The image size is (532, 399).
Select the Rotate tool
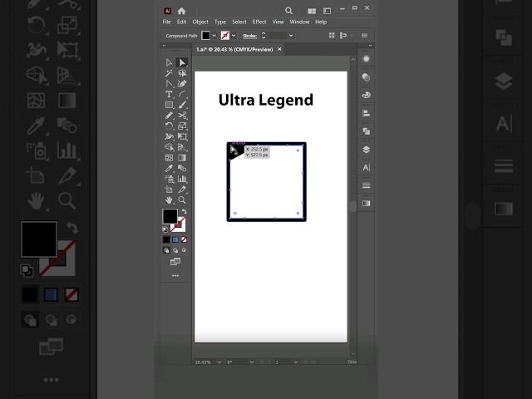tap(169, 126)
